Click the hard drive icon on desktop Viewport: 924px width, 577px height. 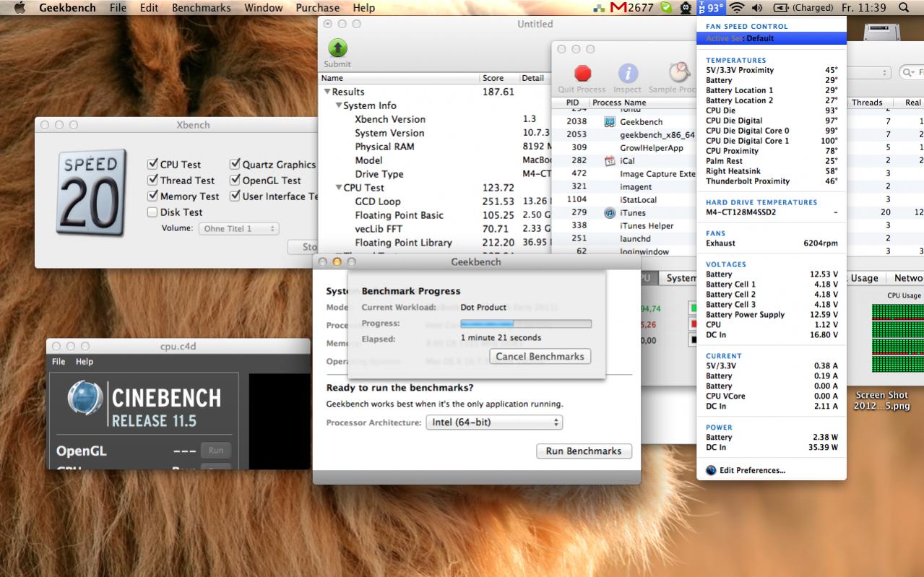click(x=882, y=31)
